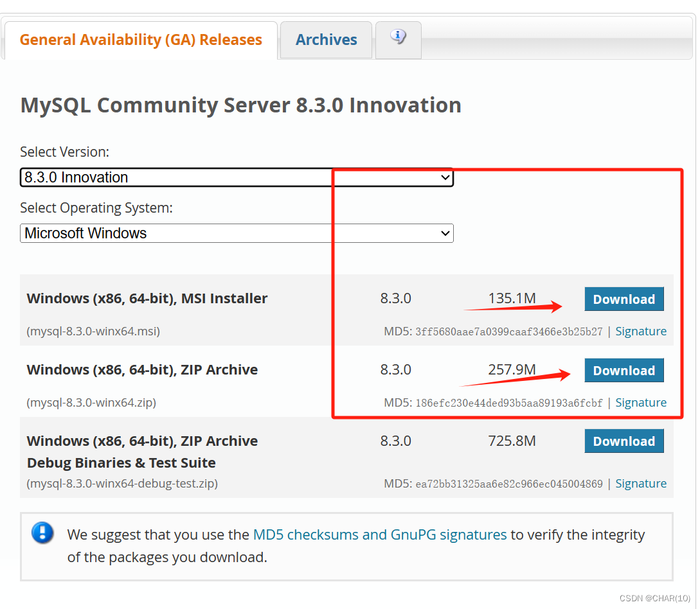Open the Select Version dropdown

click(x=237, y=177)
